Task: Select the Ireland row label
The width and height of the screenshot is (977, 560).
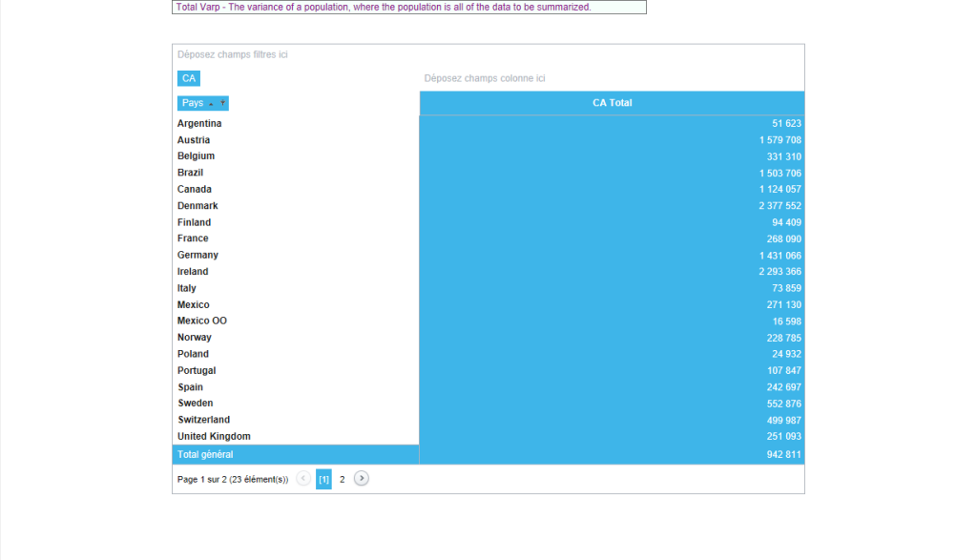Action: click(193, 272)
